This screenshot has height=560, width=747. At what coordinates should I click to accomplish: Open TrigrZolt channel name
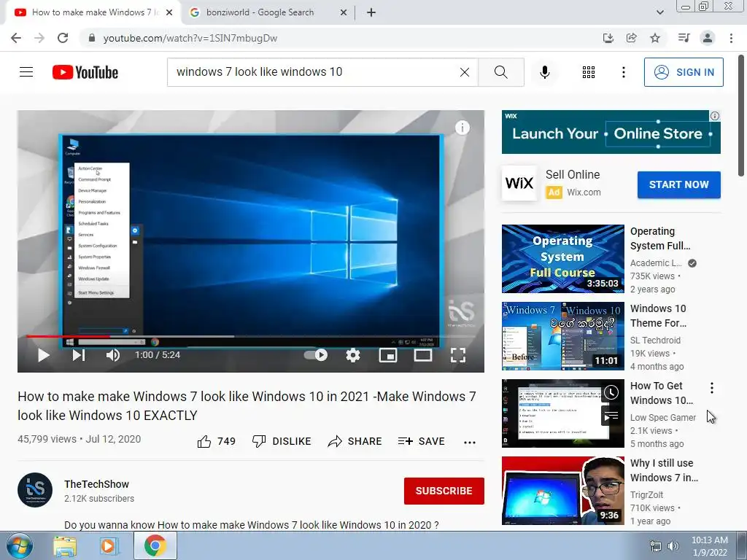point(646,495)
